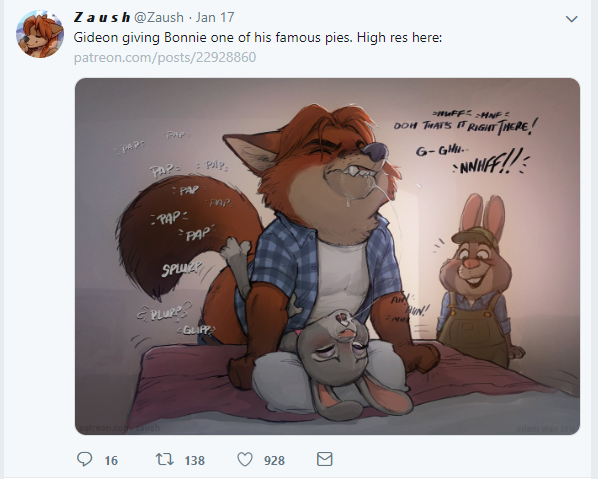Click the tweet text starting with Gideon
This screenshot has height=479, width=598.
257,37
